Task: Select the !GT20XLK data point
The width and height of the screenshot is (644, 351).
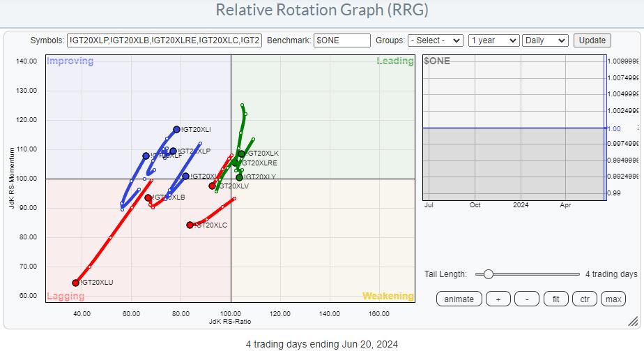Action: pyautogui.click(x=242, y=154)
